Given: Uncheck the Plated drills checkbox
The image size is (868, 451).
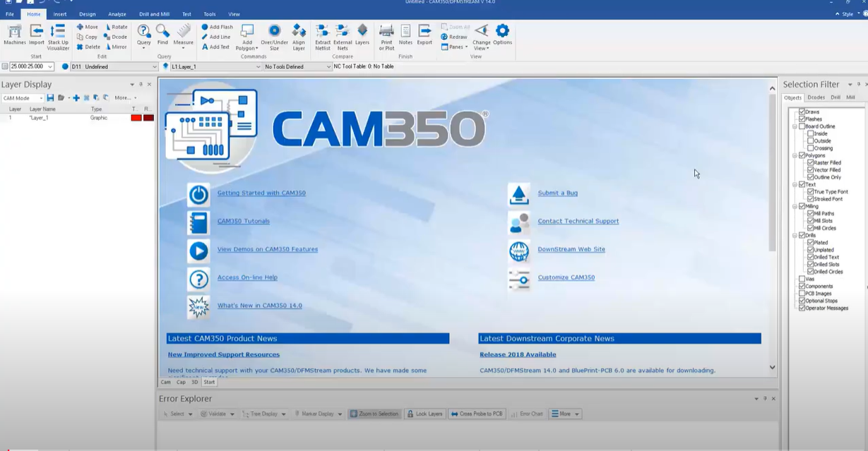Looking at the screenshot, I should coord(811,242).
